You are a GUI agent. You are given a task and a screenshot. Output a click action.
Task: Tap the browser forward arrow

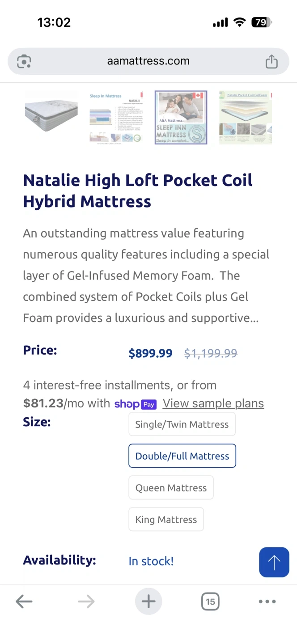click(86, 602)
